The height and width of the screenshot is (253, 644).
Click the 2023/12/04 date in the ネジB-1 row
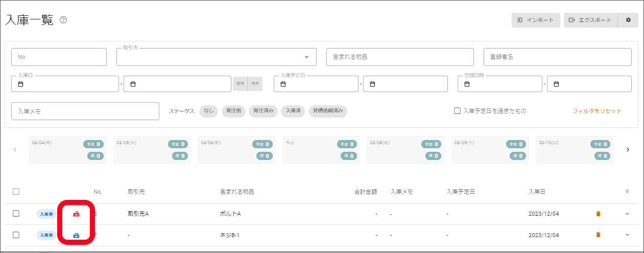click(544, 235)
